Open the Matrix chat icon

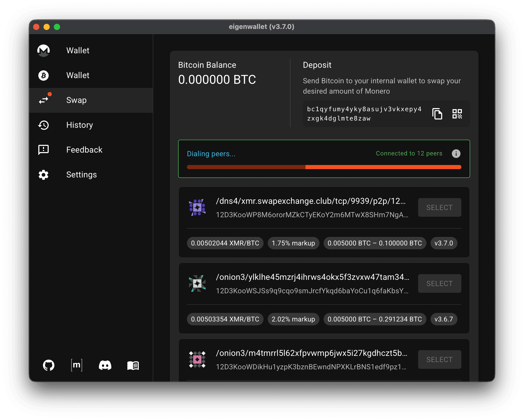(77, 365)
